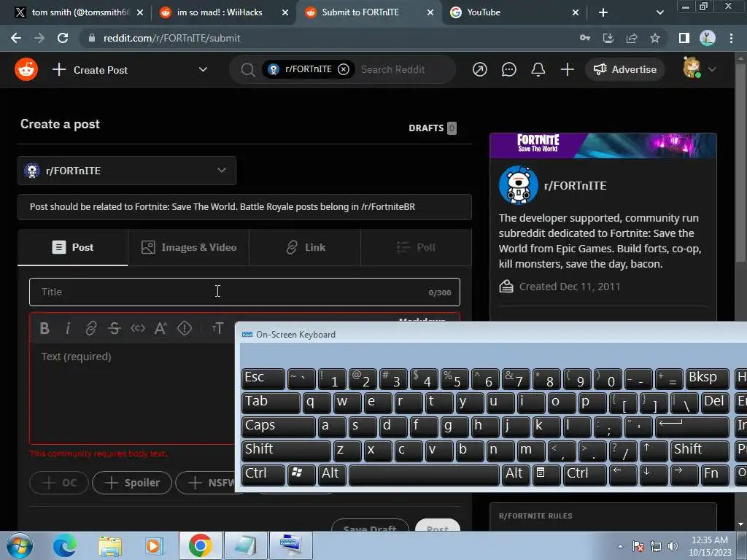Toggle bold formatting in post editor
Image resolution: width=747 pixels, height=560 pixels.
(44, 328)
